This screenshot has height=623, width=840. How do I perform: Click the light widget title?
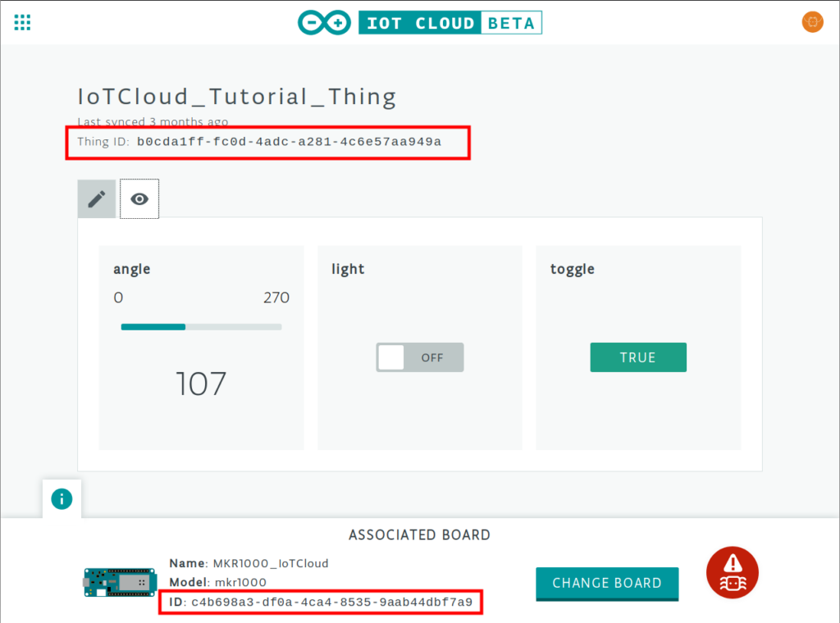(348, 269)
